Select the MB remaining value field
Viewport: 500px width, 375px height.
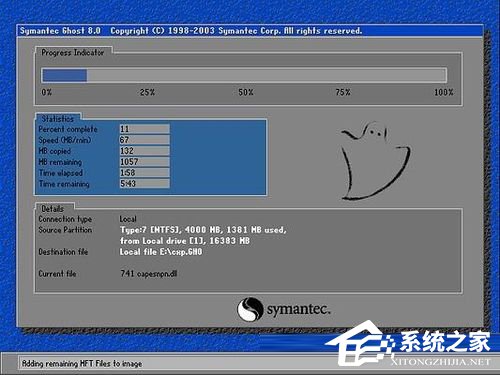tap(145, 162)
